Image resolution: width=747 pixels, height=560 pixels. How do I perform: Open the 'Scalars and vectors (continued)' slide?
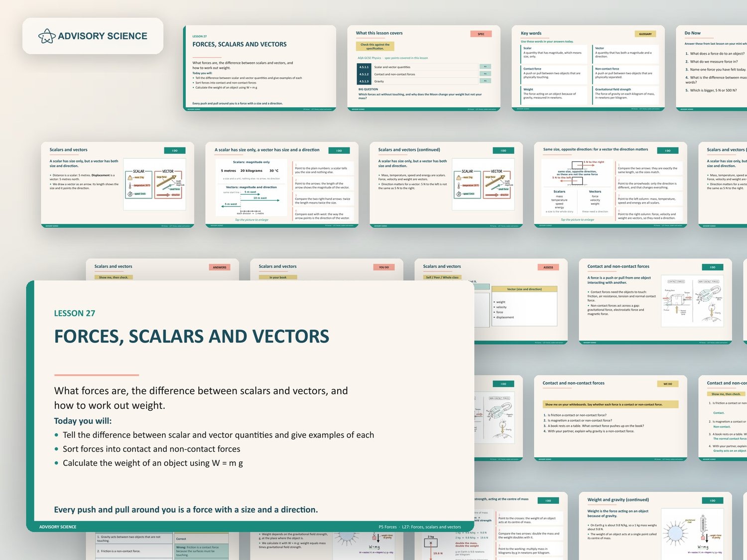tap(446, 185)
